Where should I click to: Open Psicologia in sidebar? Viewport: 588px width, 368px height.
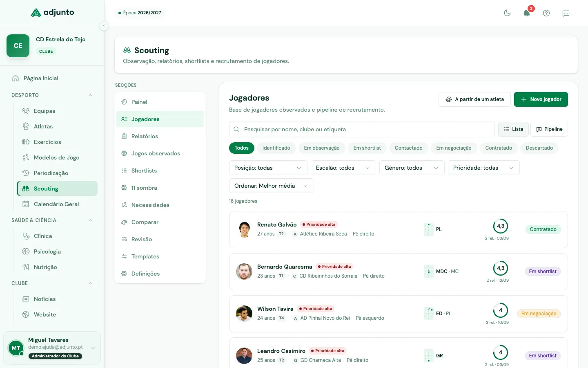click(57, 251)
